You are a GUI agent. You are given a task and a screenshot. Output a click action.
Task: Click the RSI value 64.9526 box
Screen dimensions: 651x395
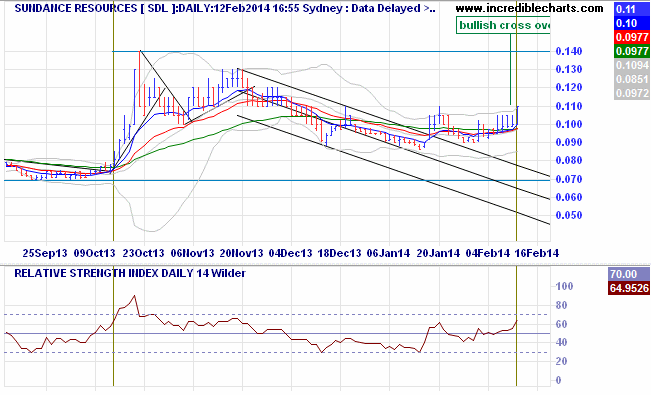629,288
